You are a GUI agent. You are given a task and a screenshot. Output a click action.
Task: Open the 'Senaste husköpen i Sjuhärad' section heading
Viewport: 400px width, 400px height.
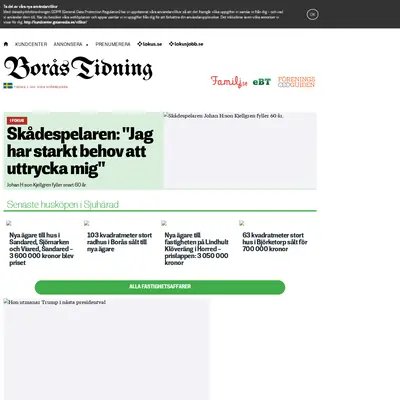click(x=63, y=204)
